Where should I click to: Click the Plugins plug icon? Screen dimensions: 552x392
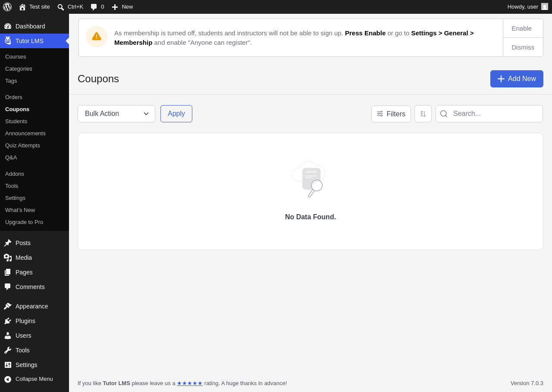8,321
